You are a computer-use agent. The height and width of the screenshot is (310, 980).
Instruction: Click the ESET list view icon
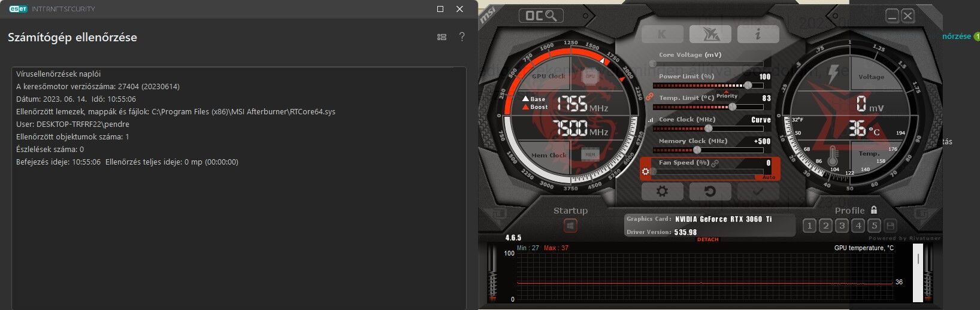[x=442, y=37]
